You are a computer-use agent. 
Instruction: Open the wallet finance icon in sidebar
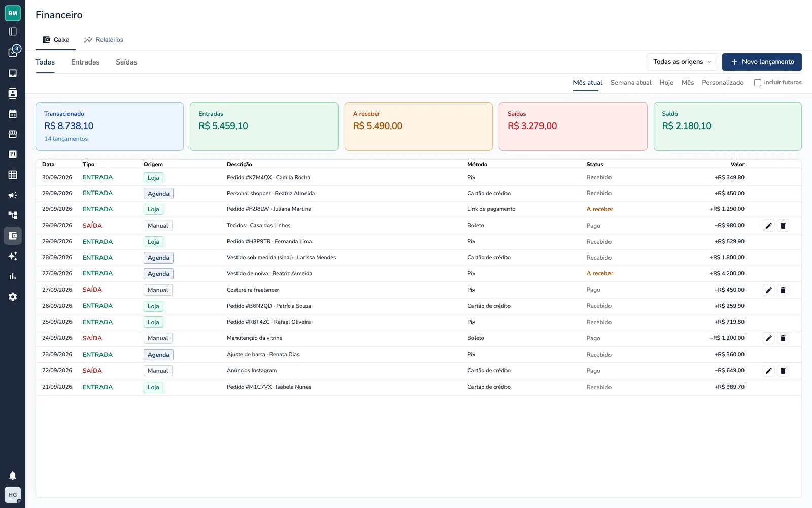(13, 236)
